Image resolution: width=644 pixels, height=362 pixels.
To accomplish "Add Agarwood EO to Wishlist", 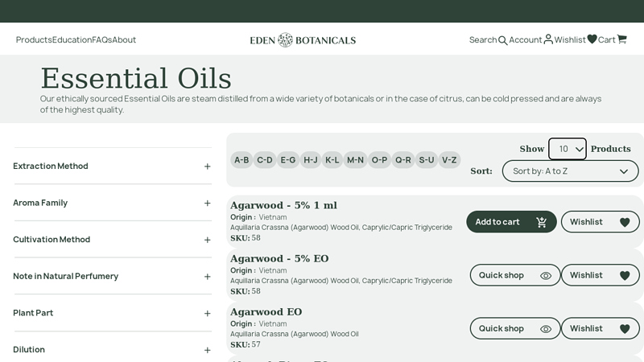I will pos(600,329).
